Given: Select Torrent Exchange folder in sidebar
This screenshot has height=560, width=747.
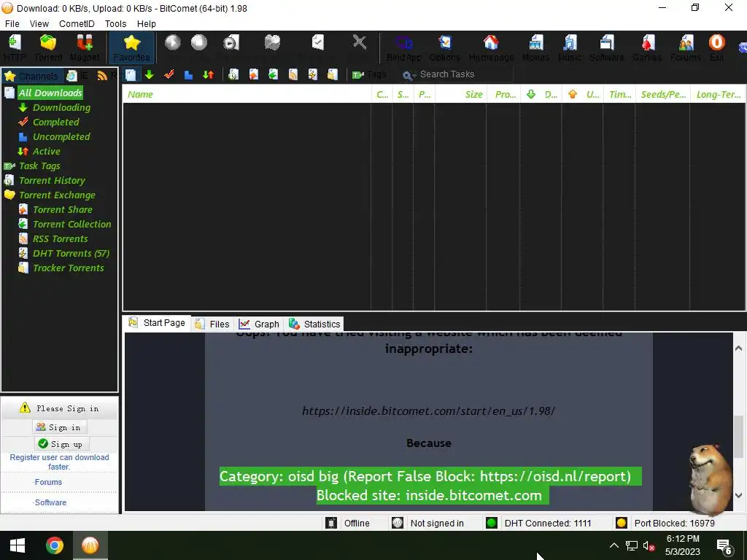Looking at the screenshot, I should [x=57, y=195].
